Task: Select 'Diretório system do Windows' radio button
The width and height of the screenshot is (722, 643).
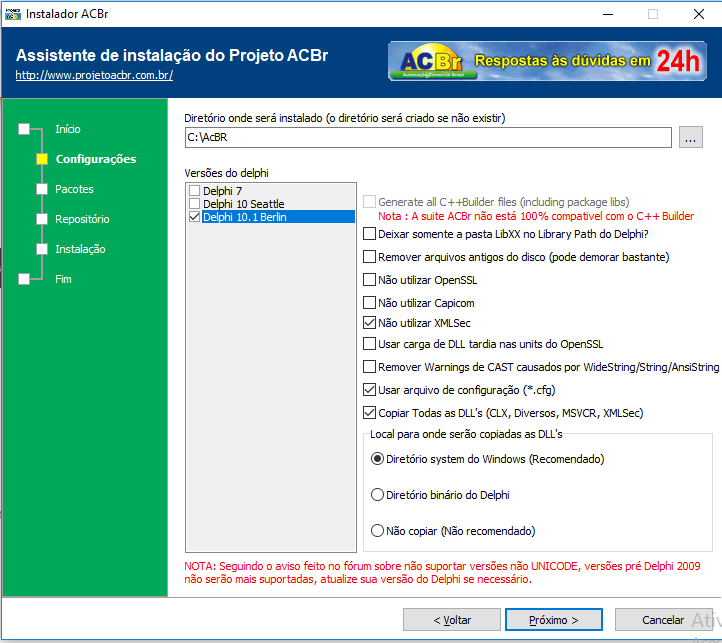Action: 377,459
